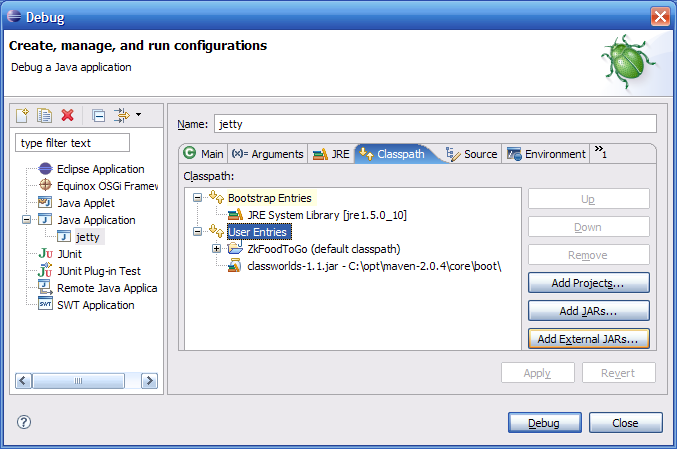Select the jetty launch configuration

(x=88, y=237)
